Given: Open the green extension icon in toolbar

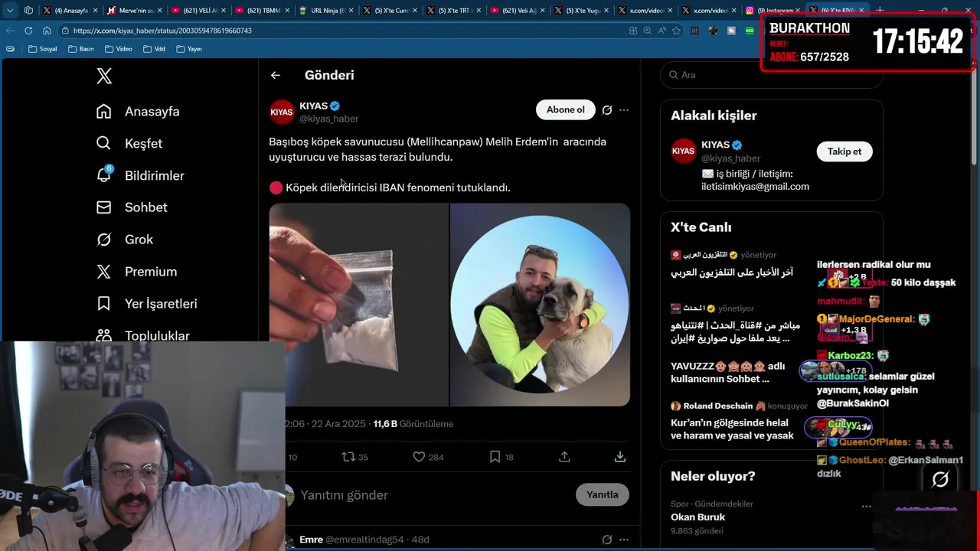Looking at the screenshot, I should point(750,31).
